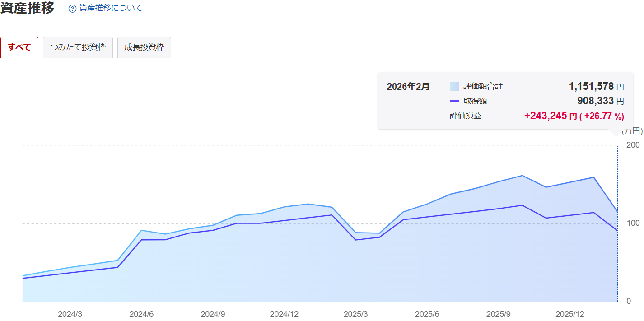This screenshot has height=321, width=644.
Task: Click the 2025/6 x-axis label
Action: tap(427, 314)
